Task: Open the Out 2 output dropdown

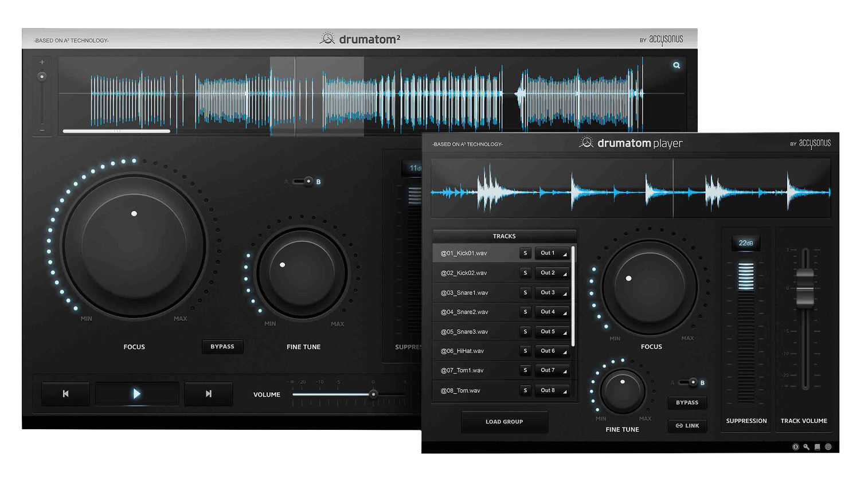Action: pyautogui.click(x=552, y=273)
